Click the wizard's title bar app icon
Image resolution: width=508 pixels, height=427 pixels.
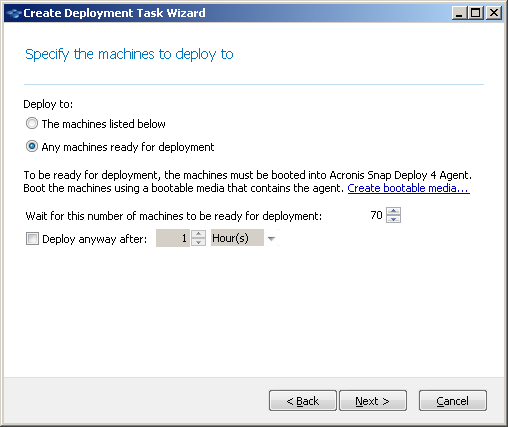[14, 13]
